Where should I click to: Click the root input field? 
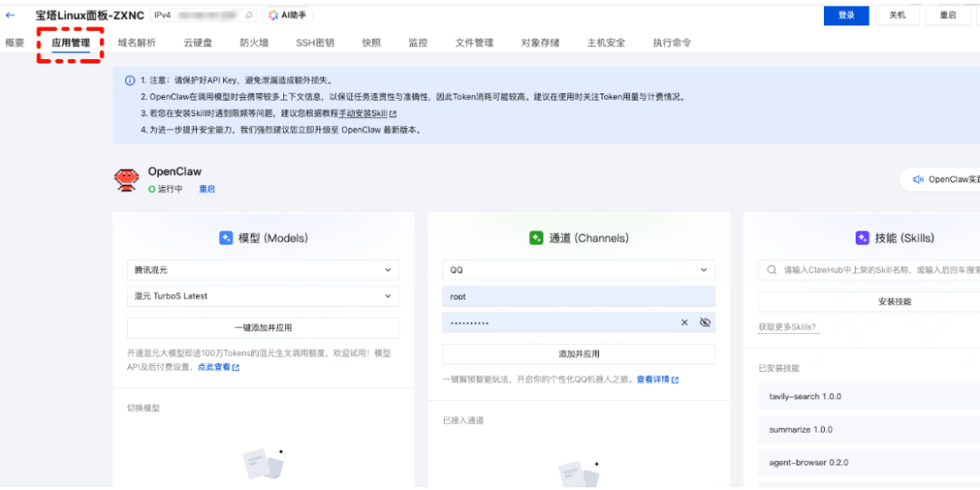[578, 297]
